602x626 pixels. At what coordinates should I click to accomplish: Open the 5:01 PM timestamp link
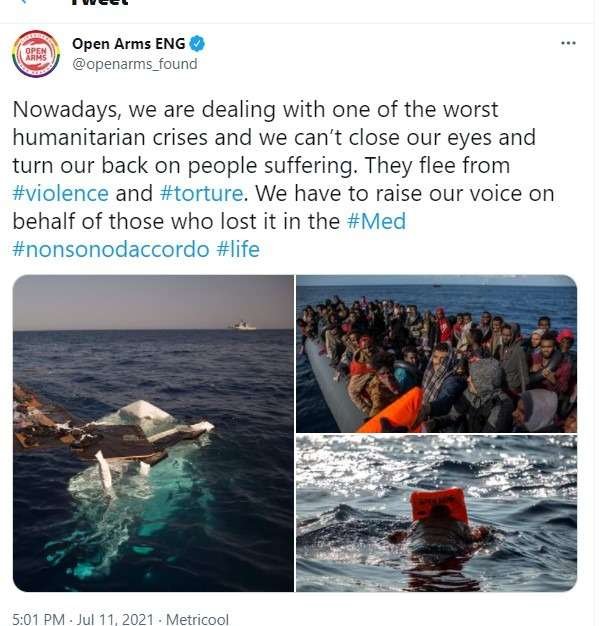[x=39, y=619]
